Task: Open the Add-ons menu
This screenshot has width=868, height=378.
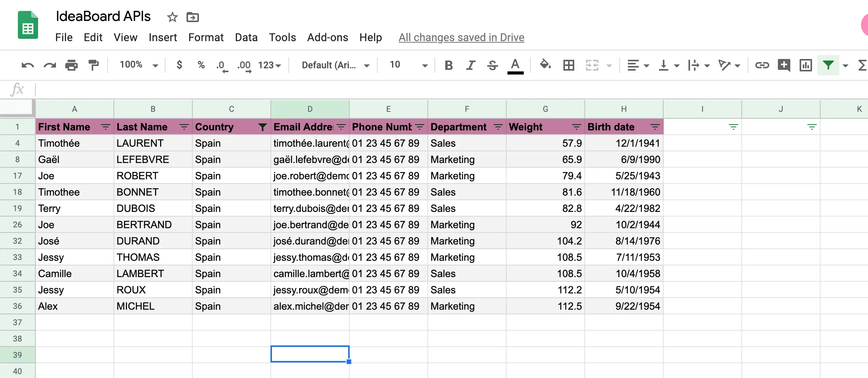Action: 328,37
